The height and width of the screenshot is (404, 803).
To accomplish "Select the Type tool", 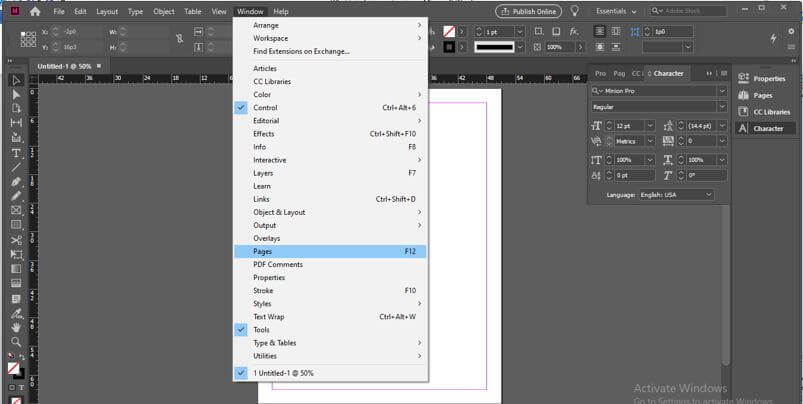I will pos(16,153).
